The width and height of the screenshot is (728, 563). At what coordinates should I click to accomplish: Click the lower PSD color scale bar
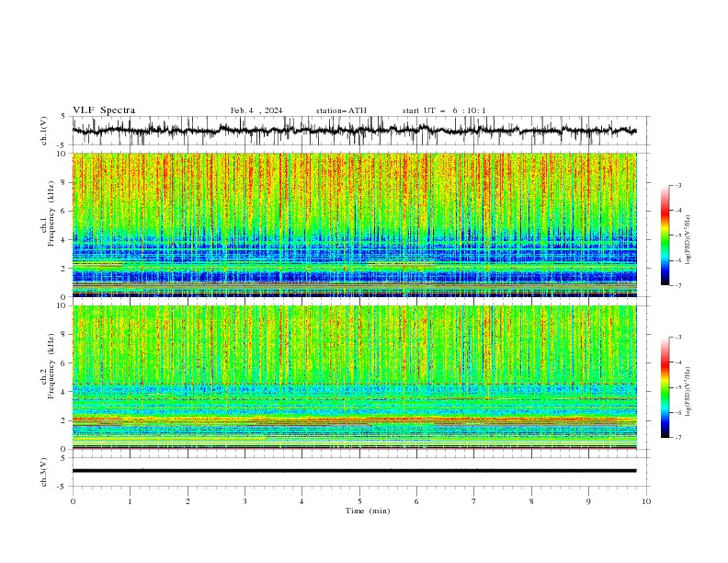coord(665,387)
